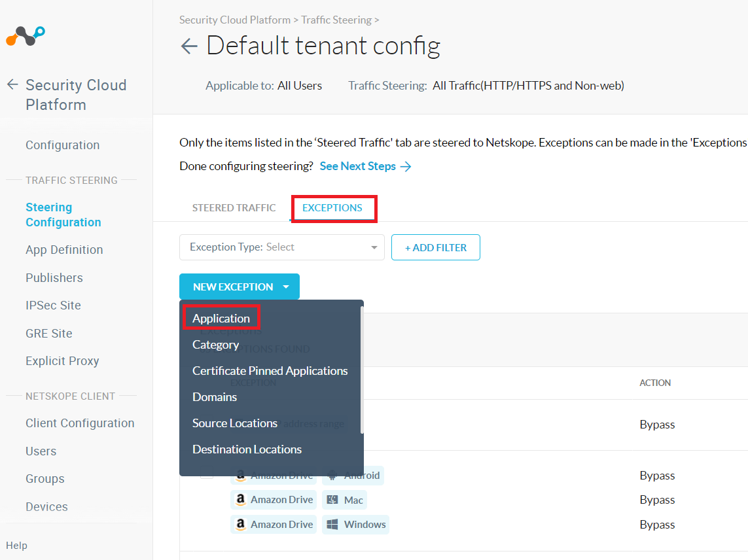Open Client Configuration in sidebar
Screen dimensions: 748x560
(x=80, y=423)
